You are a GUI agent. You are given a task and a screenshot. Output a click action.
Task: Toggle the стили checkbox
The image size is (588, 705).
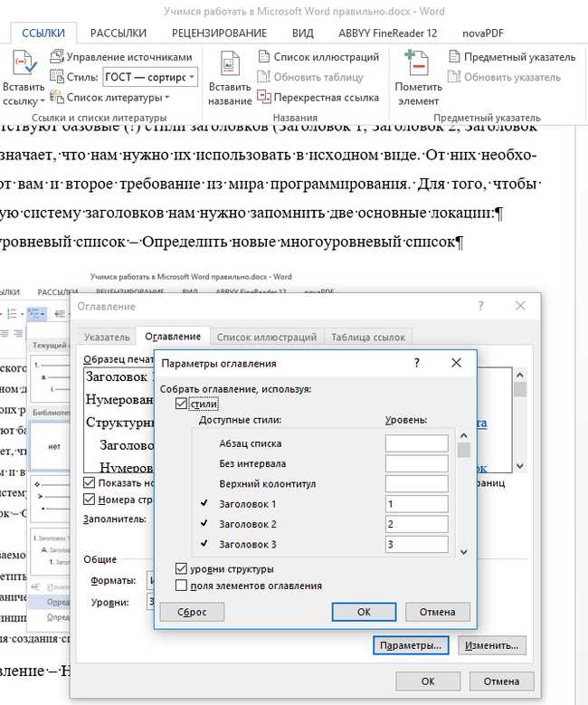(x=182, y=404)
